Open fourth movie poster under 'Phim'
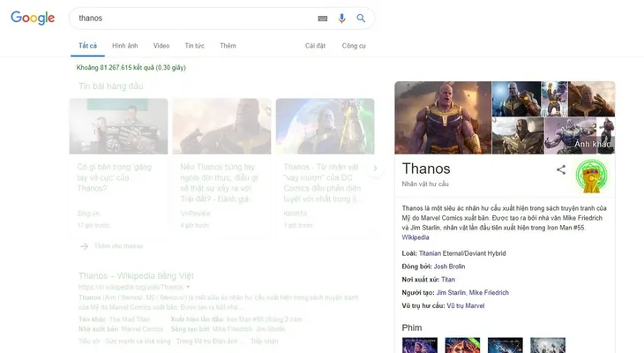The image size is (644, 353). coord(548,345)
